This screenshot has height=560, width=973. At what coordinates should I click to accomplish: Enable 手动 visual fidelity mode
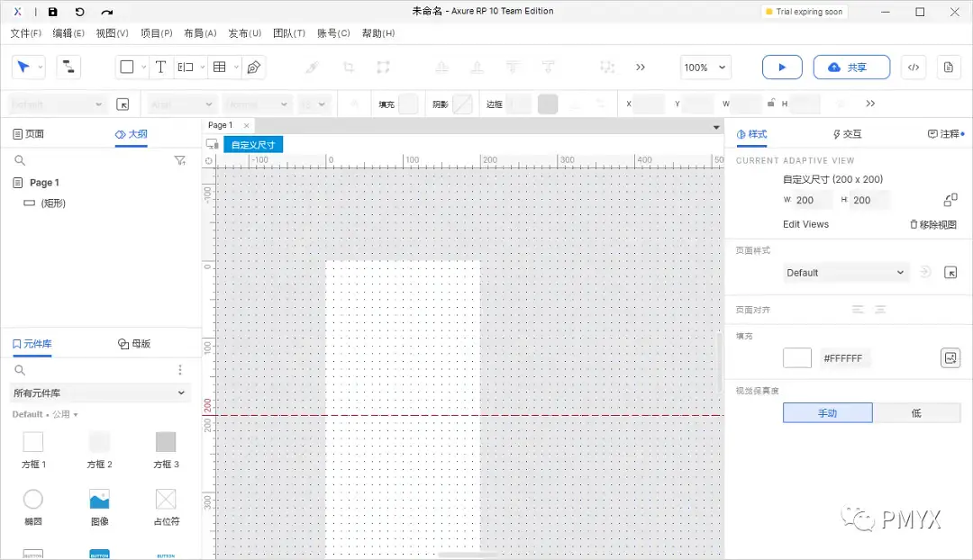click(826, 411)
